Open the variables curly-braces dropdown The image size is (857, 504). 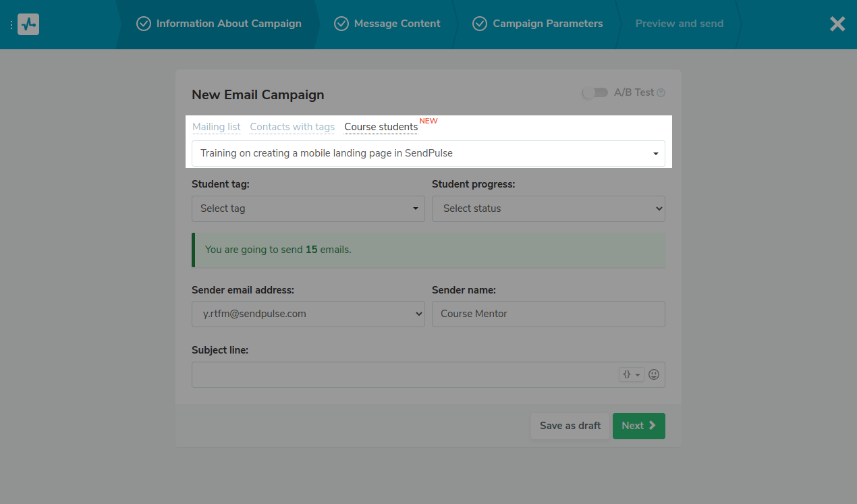click(631, 374)
